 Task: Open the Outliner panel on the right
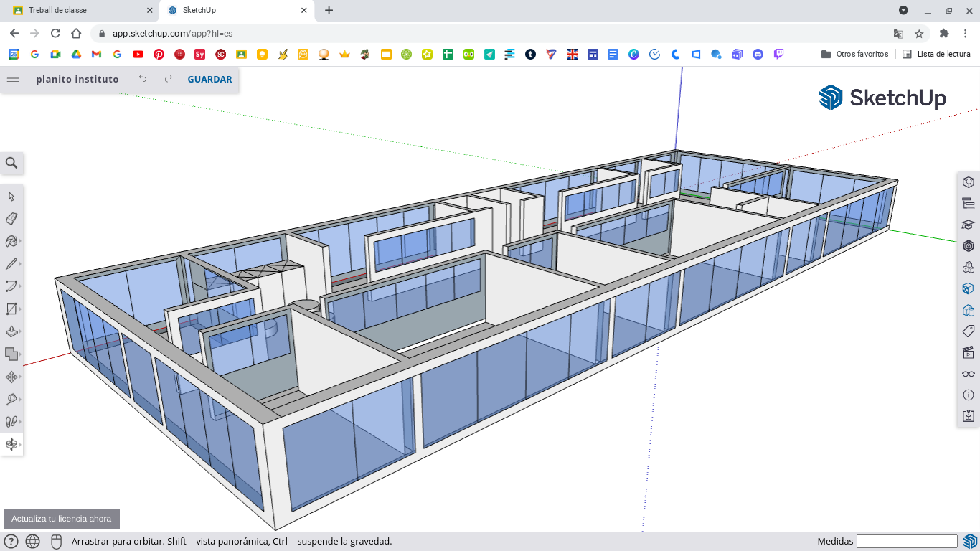[x=968, y=204]
